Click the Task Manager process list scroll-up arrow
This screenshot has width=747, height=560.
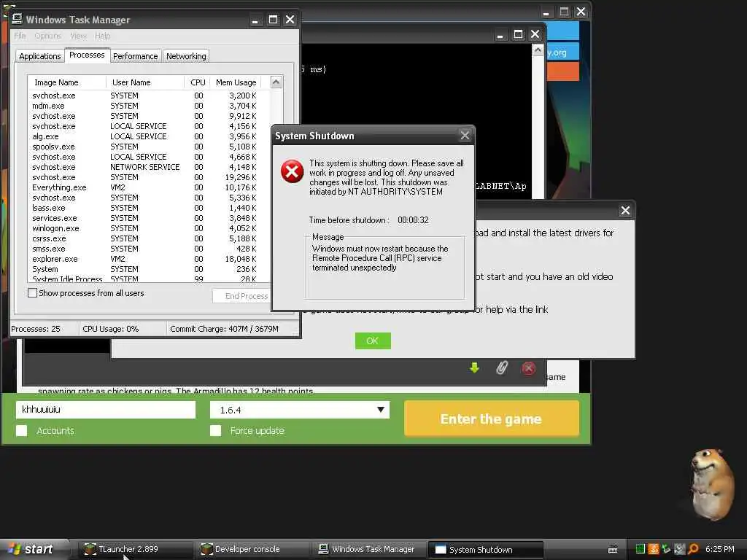point(276,82)
